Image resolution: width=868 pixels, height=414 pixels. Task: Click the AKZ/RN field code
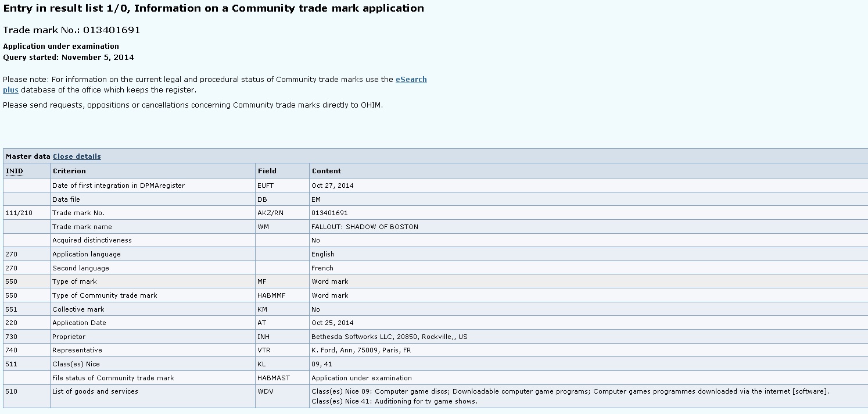click(x=270, y=213)
